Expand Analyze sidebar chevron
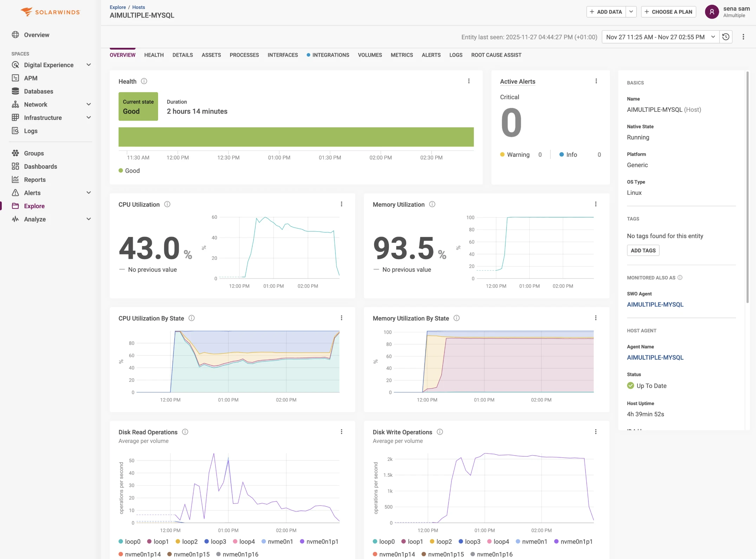756x559 pixels. click(89, 219)
